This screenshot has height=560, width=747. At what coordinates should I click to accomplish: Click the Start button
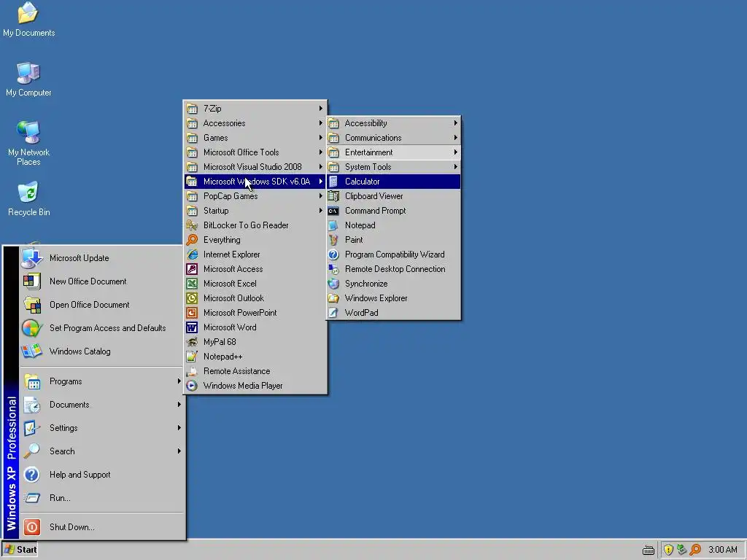(20, 550)
